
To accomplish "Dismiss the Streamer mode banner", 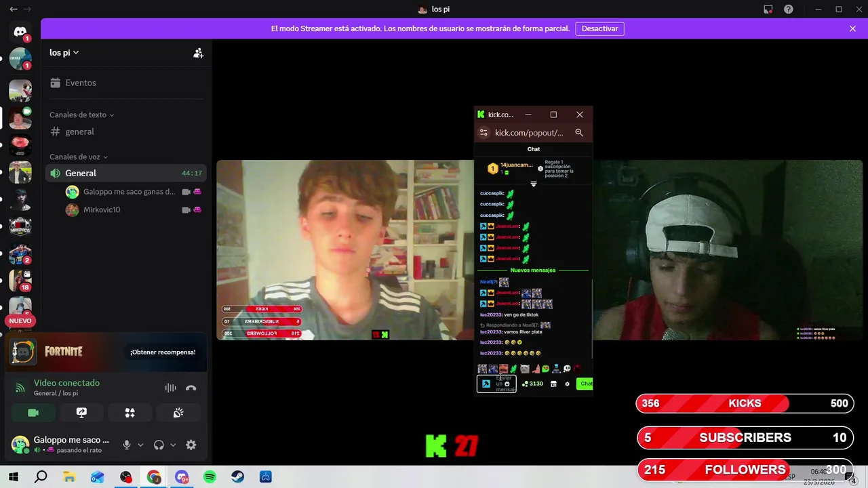I will 852,28.
